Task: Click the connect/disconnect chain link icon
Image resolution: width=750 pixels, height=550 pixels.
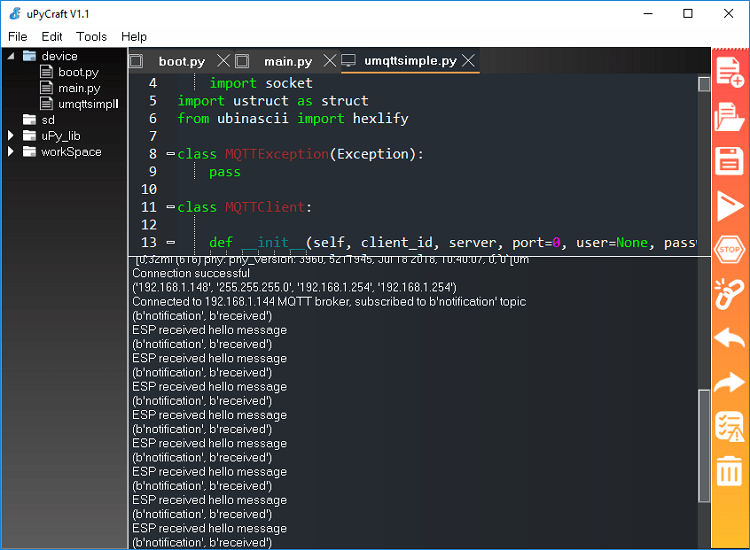Action: coord(730,292)
